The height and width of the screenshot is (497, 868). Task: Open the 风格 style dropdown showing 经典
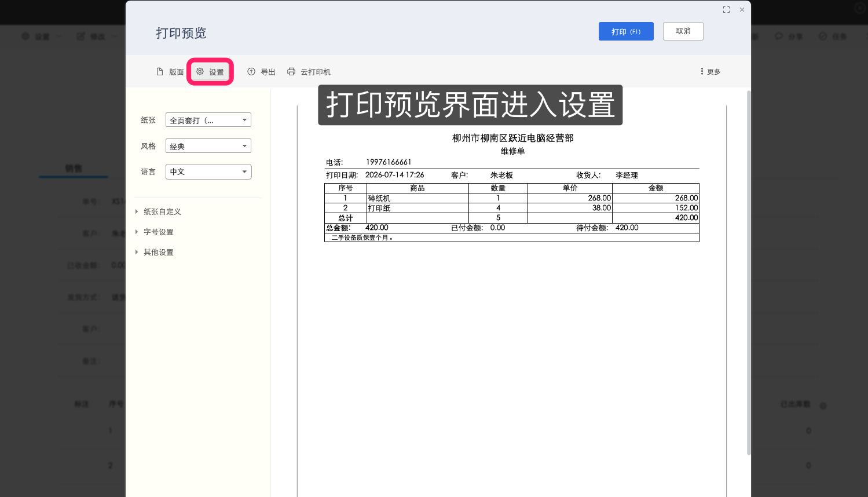click(x=208, y=146)
